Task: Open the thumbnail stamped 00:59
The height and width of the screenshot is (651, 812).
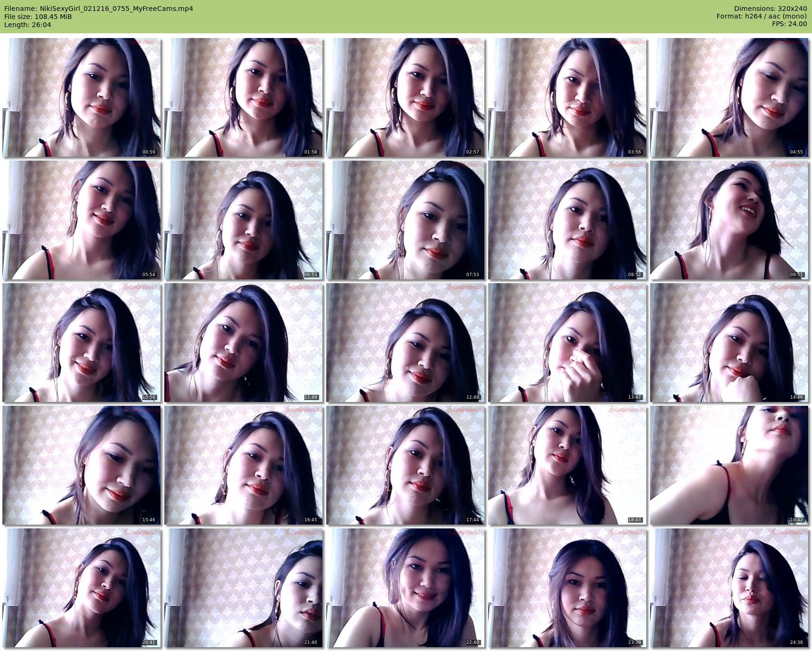Action: pos(82,97)
